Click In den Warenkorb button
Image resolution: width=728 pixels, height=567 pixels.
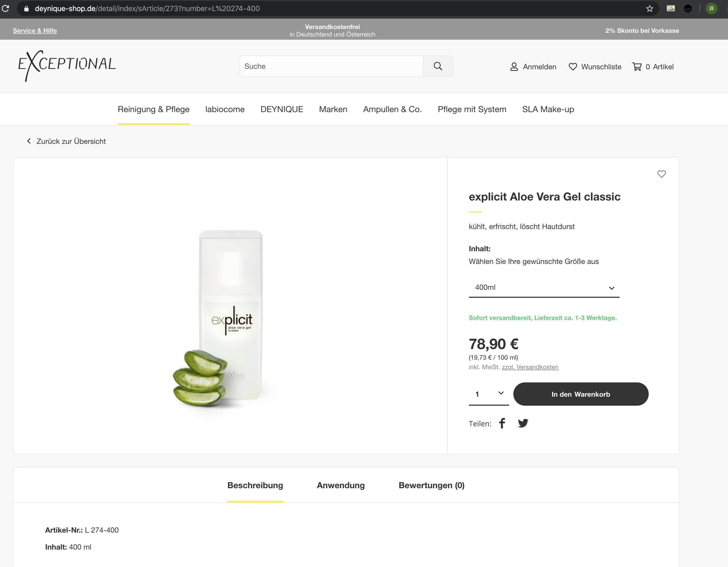(x=581, y=394)
